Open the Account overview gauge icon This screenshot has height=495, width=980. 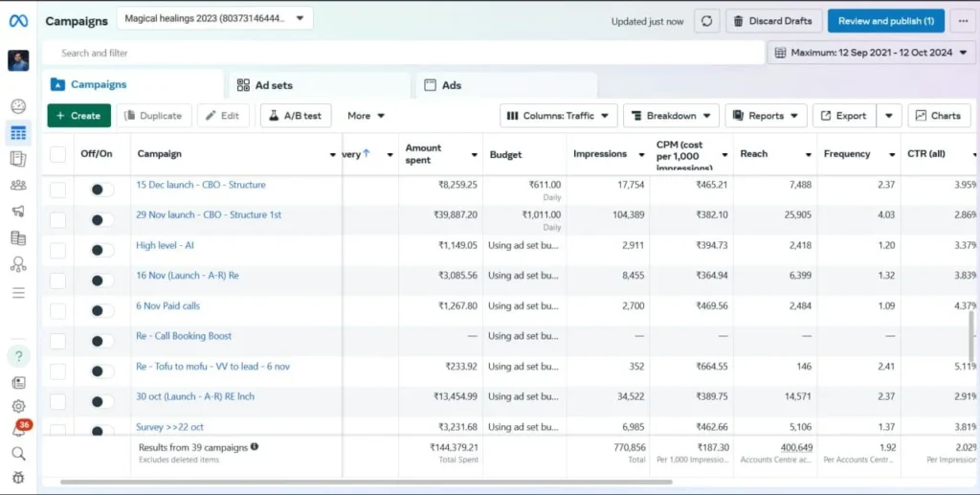18,106
